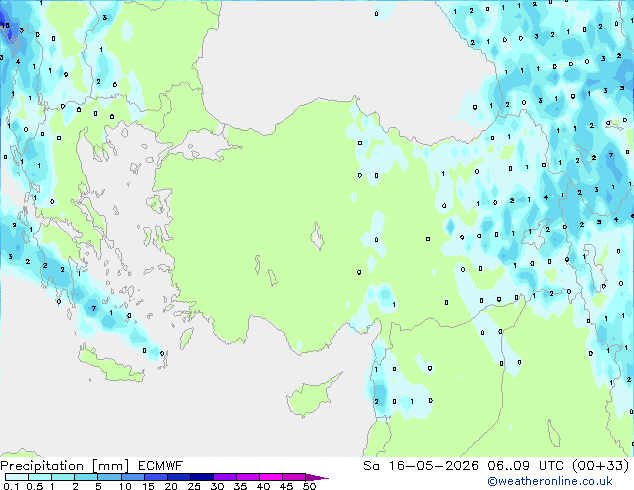Viewport: 634px width, 490px height.
Task: Click the 15–20 mm legend color swatch
Action: point(156,477)
